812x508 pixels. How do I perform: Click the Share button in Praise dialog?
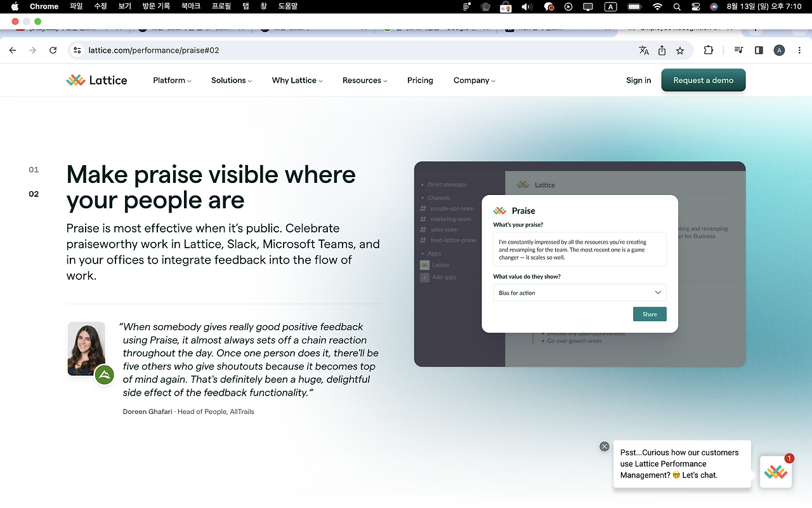(x=650, y=314)
